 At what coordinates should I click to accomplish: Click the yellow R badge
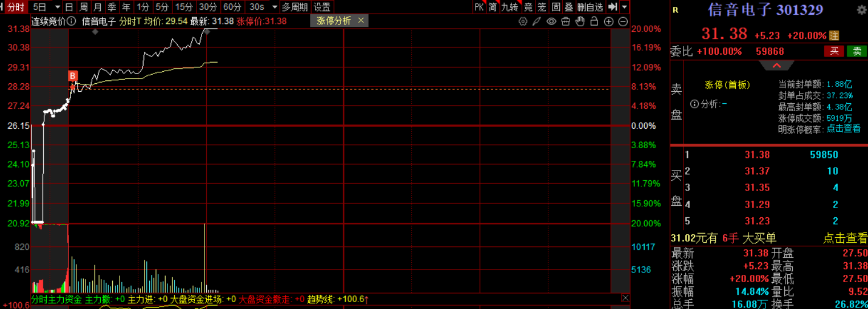(x=675, y=10)
